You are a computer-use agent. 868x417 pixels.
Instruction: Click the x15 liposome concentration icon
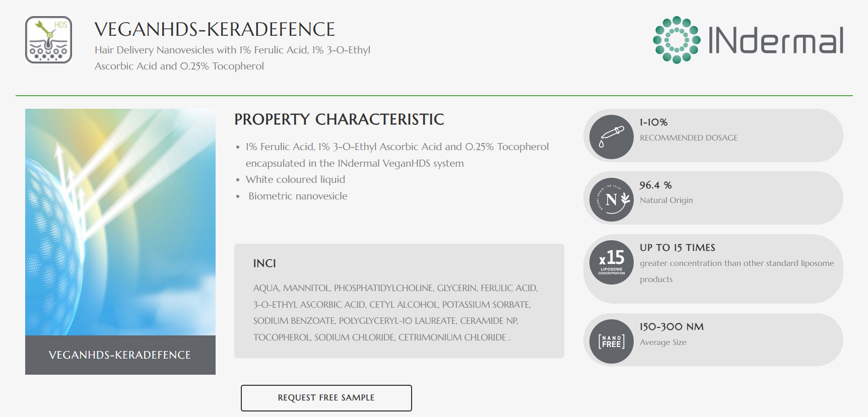point(611,262)
